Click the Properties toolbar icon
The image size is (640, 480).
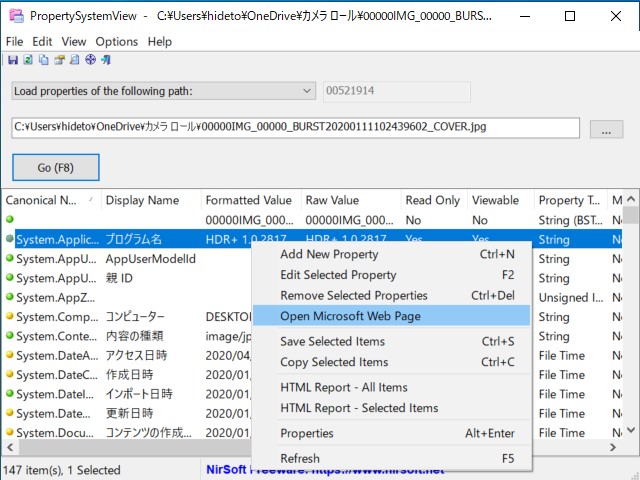click(x=60, y=60)
